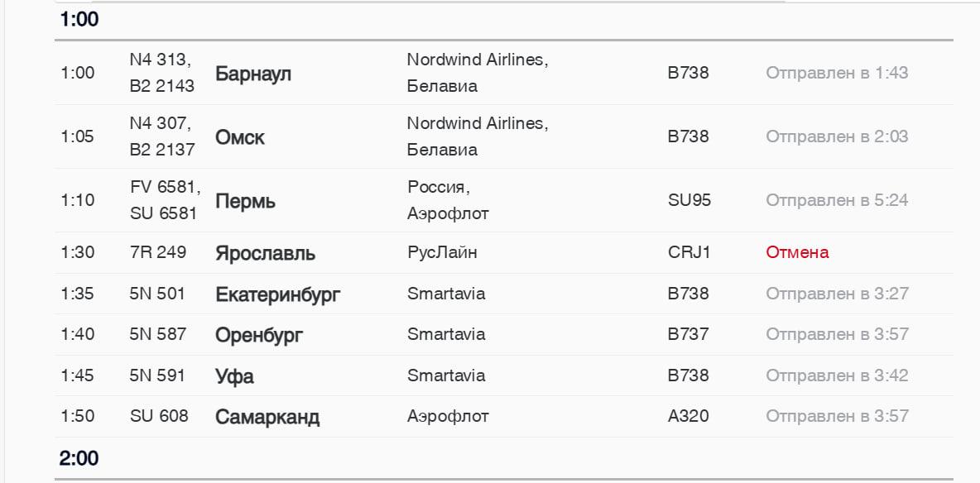The width and height of the screenshot is (980, 483).
Task: Click flight number SU 608
Action: [x=159, y=416]
